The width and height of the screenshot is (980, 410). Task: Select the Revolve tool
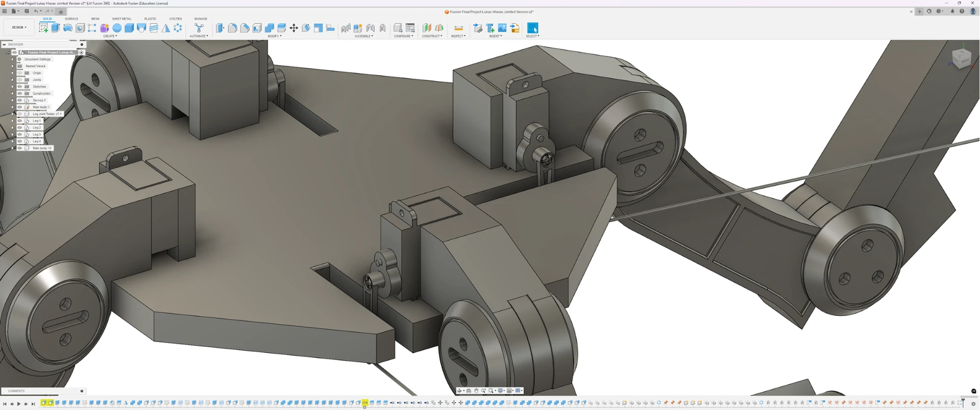coord(68,28)
